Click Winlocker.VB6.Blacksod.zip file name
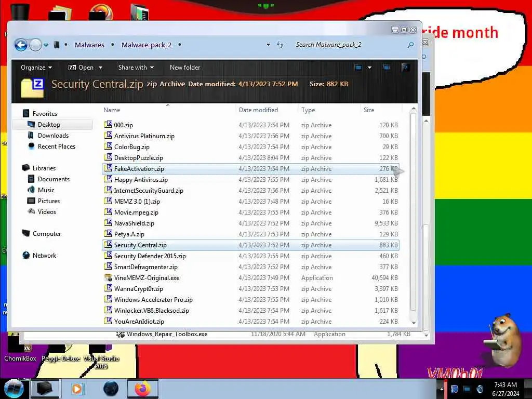 point(152,311)
